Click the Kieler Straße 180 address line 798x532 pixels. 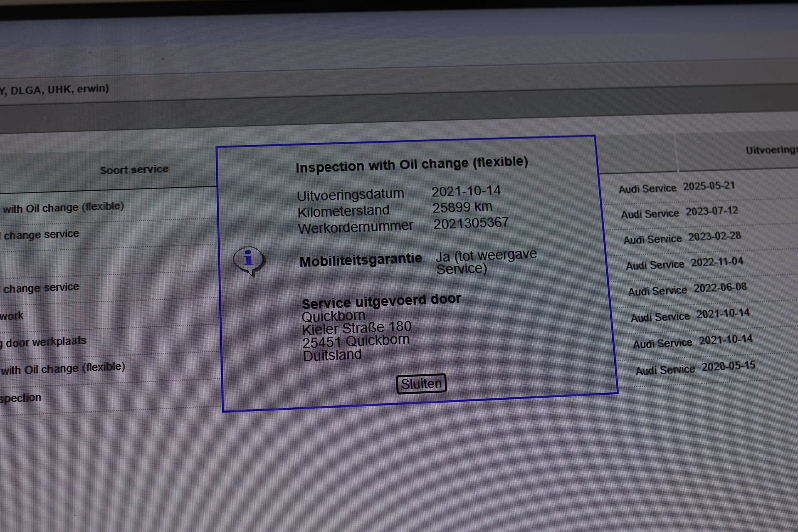(357, 328)
